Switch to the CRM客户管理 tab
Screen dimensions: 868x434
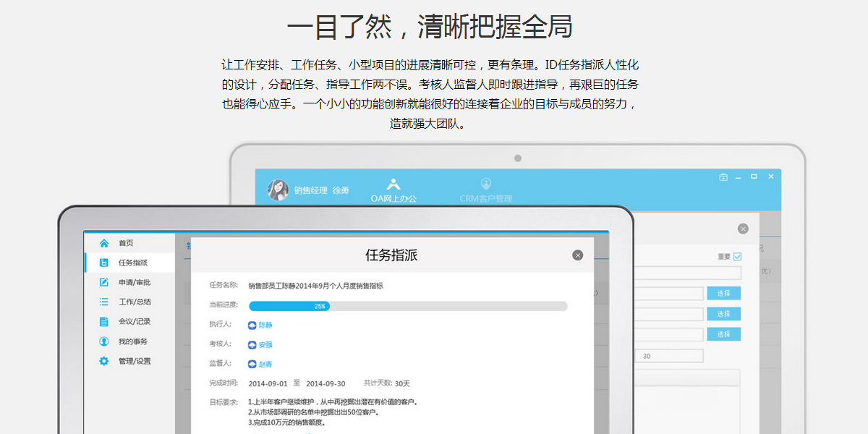[485, 190]
